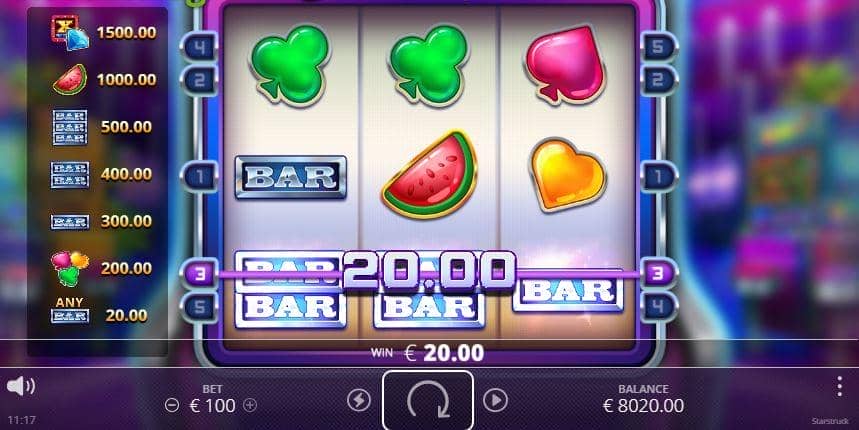Select payline 5 marker on left

click(199, 307)
